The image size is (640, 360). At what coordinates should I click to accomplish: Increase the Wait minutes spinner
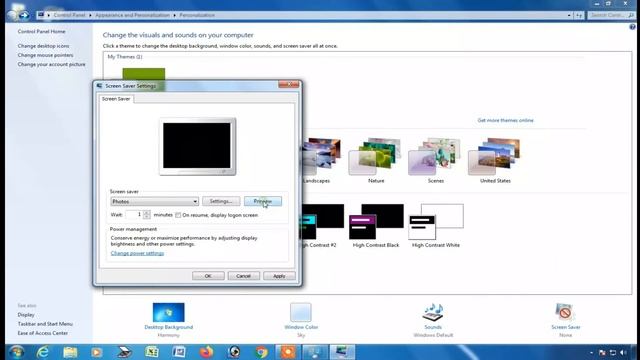[147, 212]
